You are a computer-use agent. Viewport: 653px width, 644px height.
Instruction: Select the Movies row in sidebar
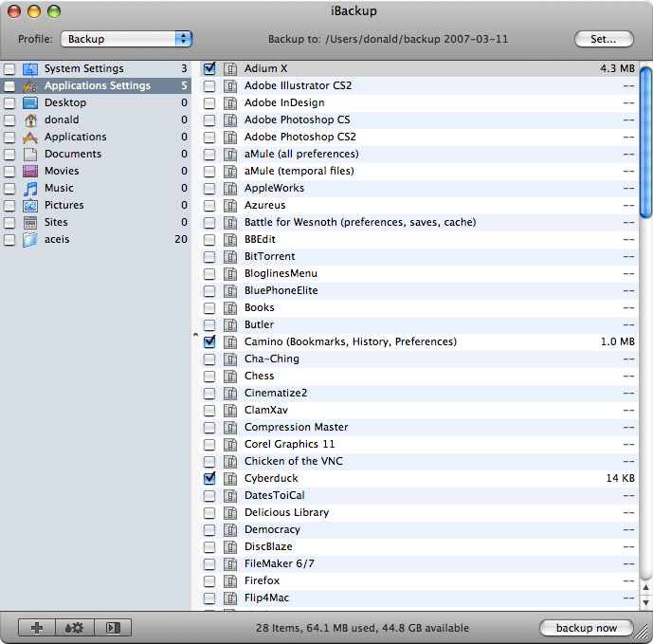click(96, 172)
